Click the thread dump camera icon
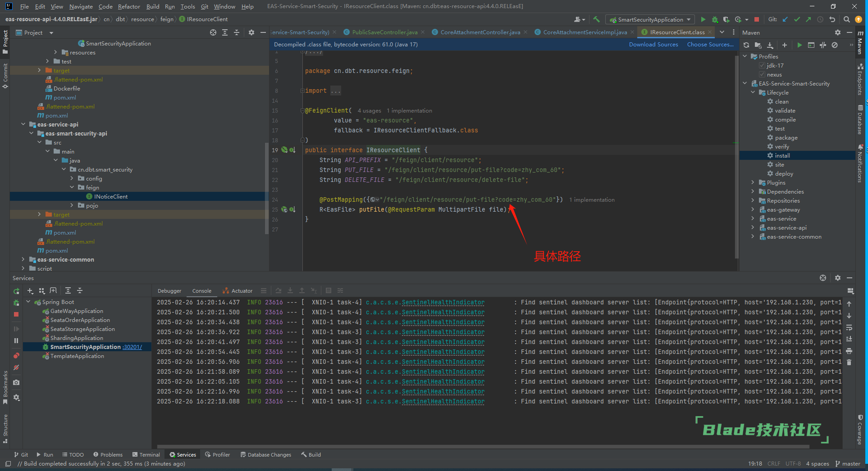Image resolution: width=868 pixels, height=471 pixels. 16,382
